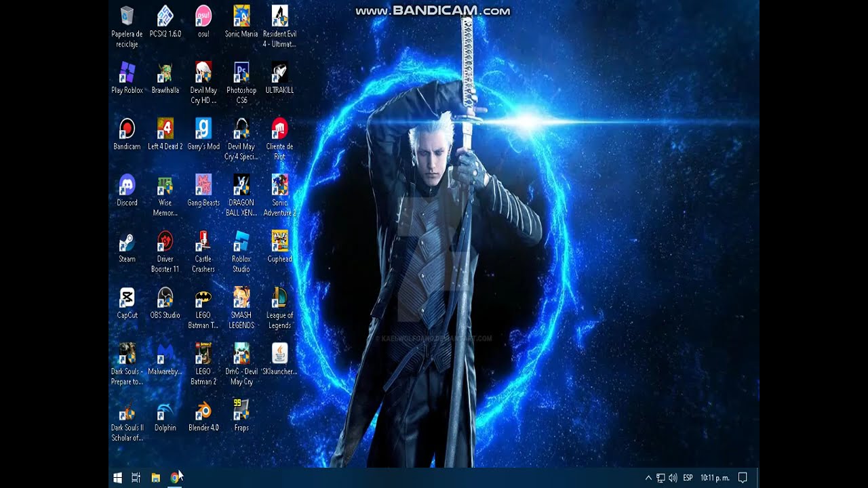Select the Wise Memory desktop shortcut
868x488 pixels.
click(165, 195)
